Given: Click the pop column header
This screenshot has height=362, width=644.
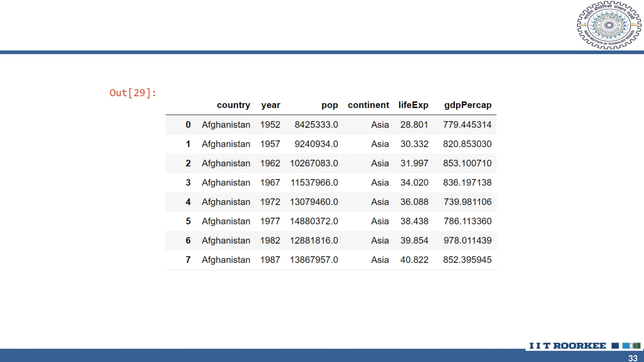Looking at the screenshot, I should tap(330, 105).
